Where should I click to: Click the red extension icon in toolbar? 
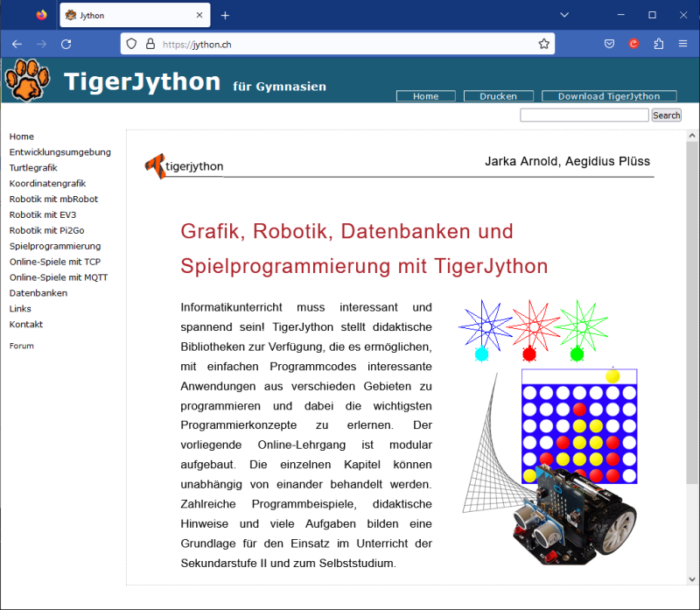633,44
